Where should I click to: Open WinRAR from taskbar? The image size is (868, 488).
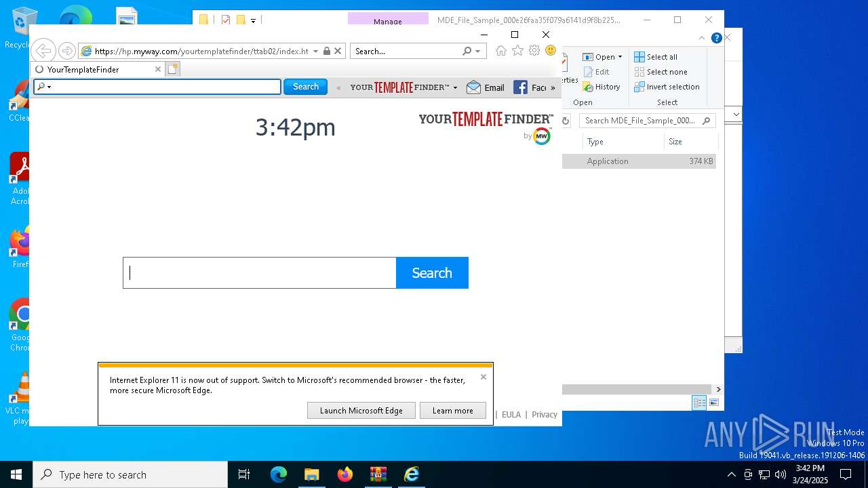click(378, 474)
